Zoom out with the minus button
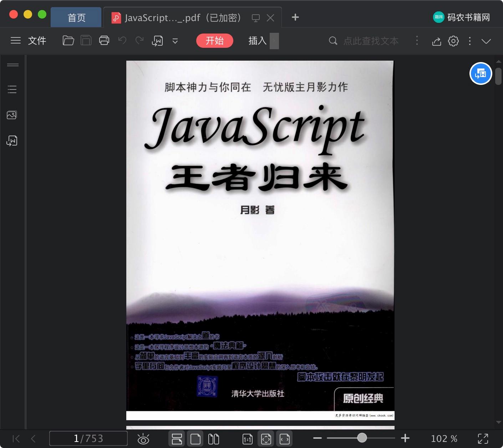Screen dimensions: 503x448 tap(317, 438)
